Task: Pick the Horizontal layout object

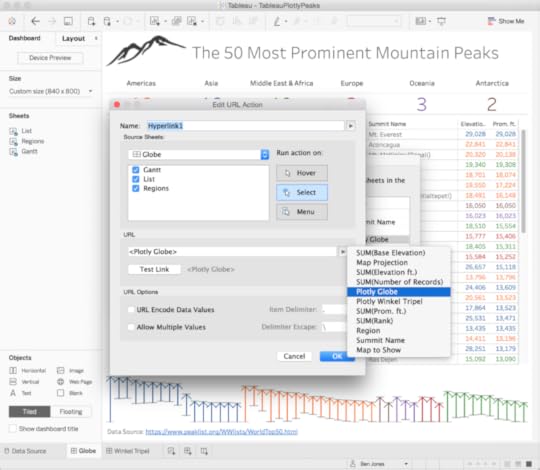Action: pyautogui.click(x=28, y=370)
